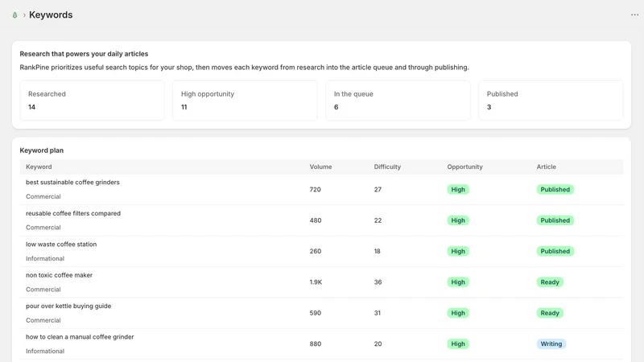
Task: Click Informational label under low waste coffee station
Action: [45, 258]
